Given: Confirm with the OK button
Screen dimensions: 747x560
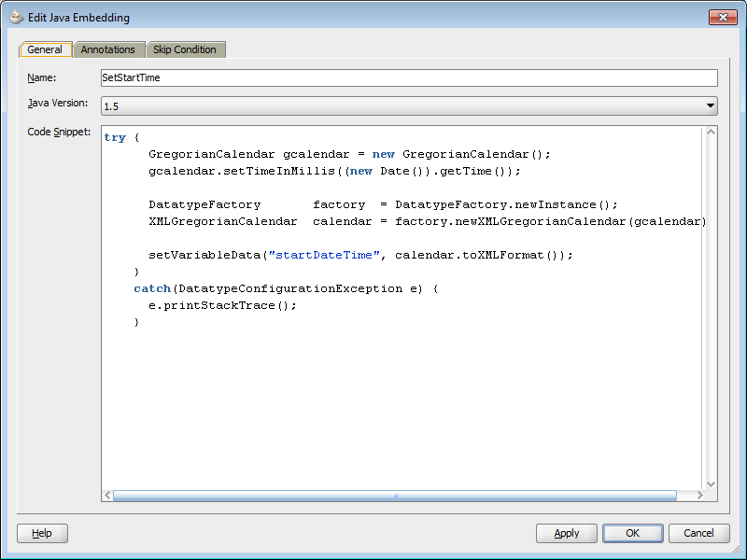Looking at the screenshot, I should point(633,533).
